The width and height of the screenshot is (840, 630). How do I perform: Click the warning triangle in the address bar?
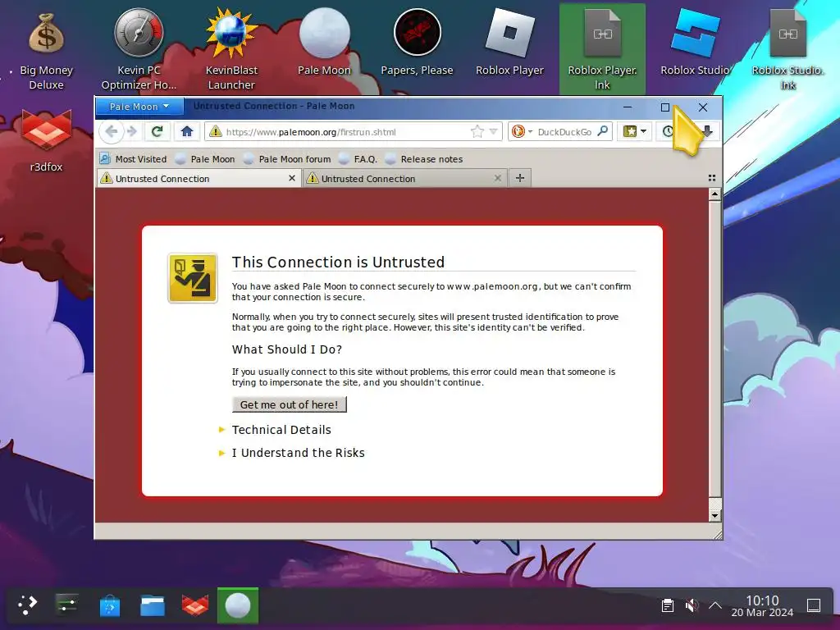tap(216, 132)
